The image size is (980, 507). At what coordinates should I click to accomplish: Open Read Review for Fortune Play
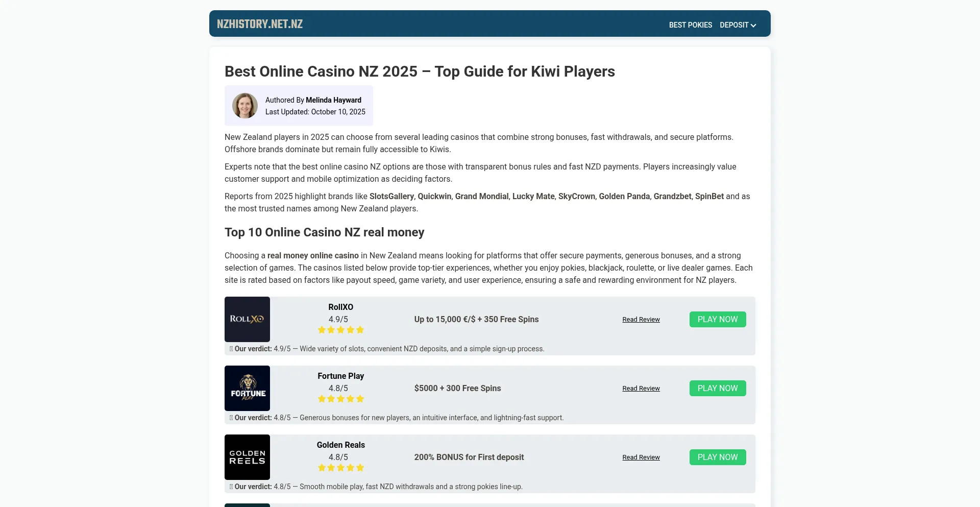click(641, 389)
